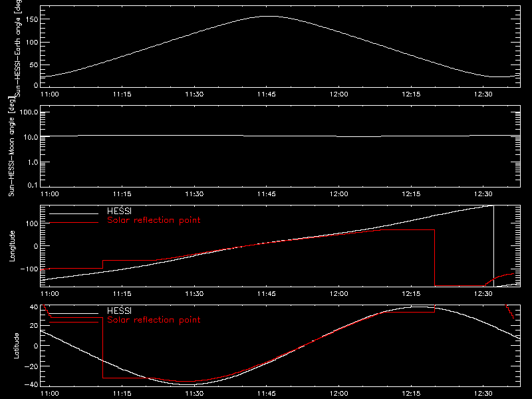This screenshot has width=532, height=399.
Task: Select 11:15 under the Longitude plot
Action: point(122,293)
